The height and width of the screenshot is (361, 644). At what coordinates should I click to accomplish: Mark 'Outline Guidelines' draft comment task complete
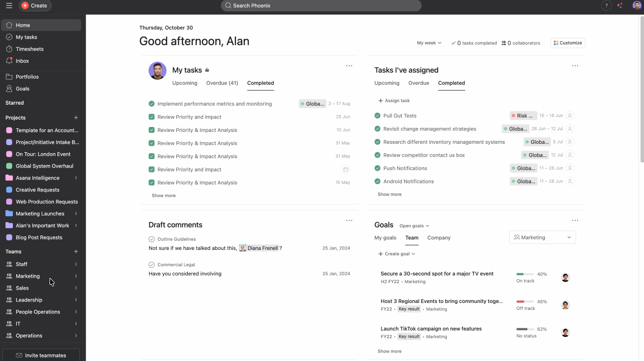click(152, 239)
